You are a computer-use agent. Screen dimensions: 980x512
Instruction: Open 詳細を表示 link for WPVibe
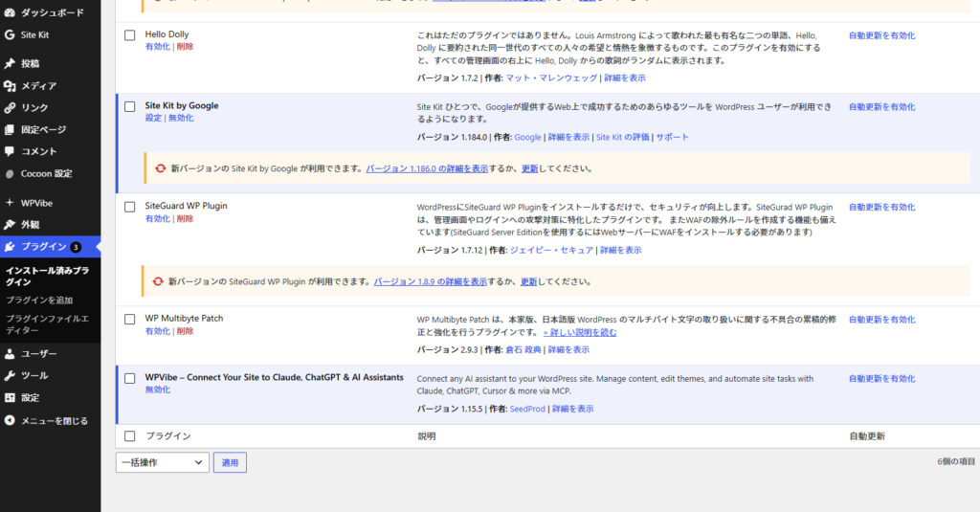point(572,409)
